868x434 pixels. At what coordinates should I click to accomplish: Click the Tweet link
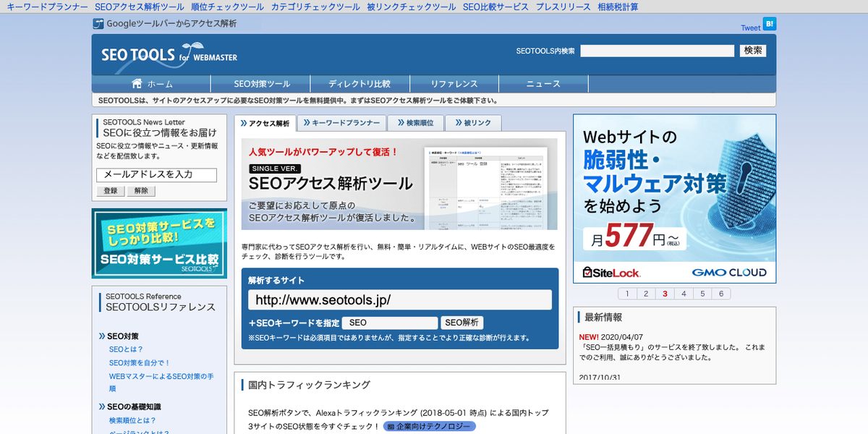[751, 27]
